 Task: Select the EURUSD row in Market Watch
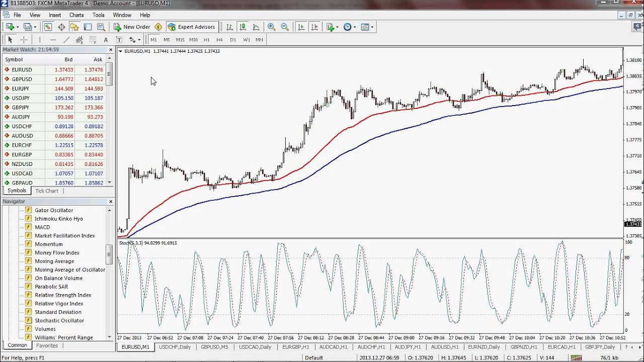(54, 70)
